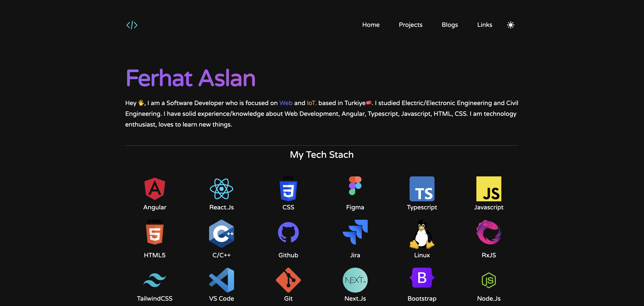Screen dimensions: 644x306
Task: Select the React.Js atom icon
Action: [222, 189]
